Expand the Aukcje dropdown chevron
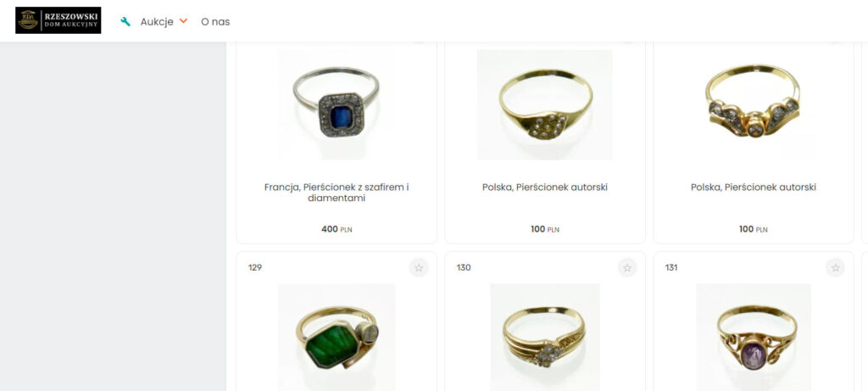The height and width of the screenshot is (391, 868). tap(184, 21)
